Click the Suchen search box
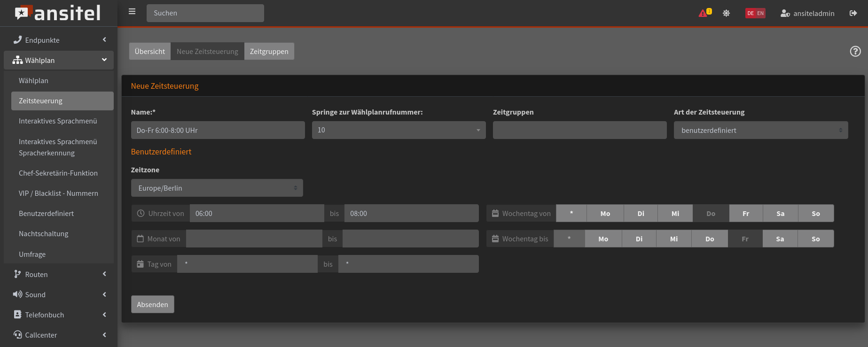The height and width of the screenshot is (347, 868). tap(205, 13)
